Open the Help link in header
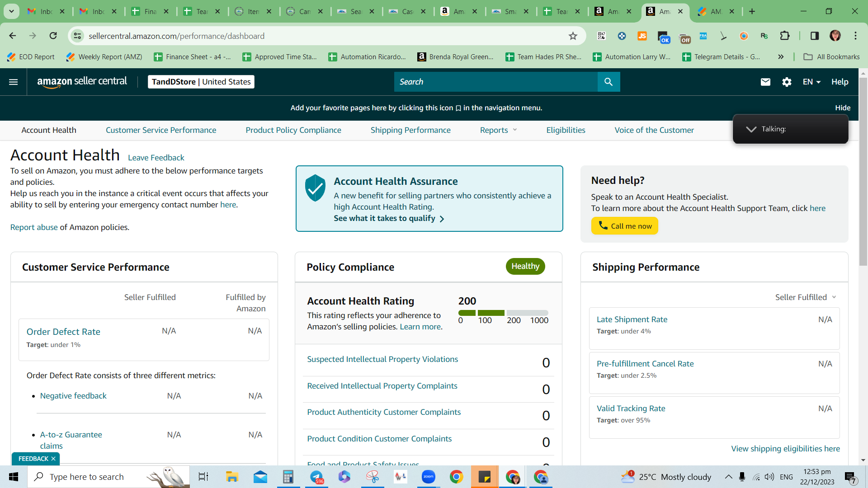Image resolution: width=868 pixels, height=488 pixels. 840,82
